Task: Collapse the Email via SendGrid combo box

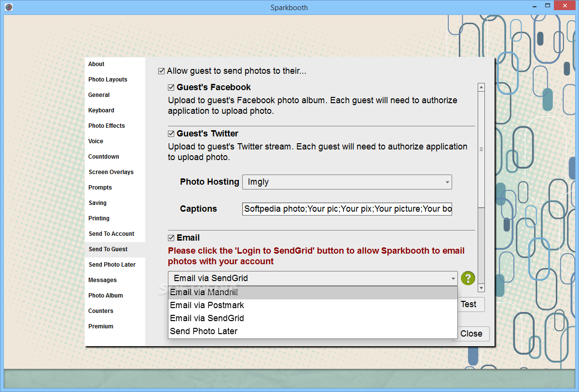Action: click(x=313, y=278)
